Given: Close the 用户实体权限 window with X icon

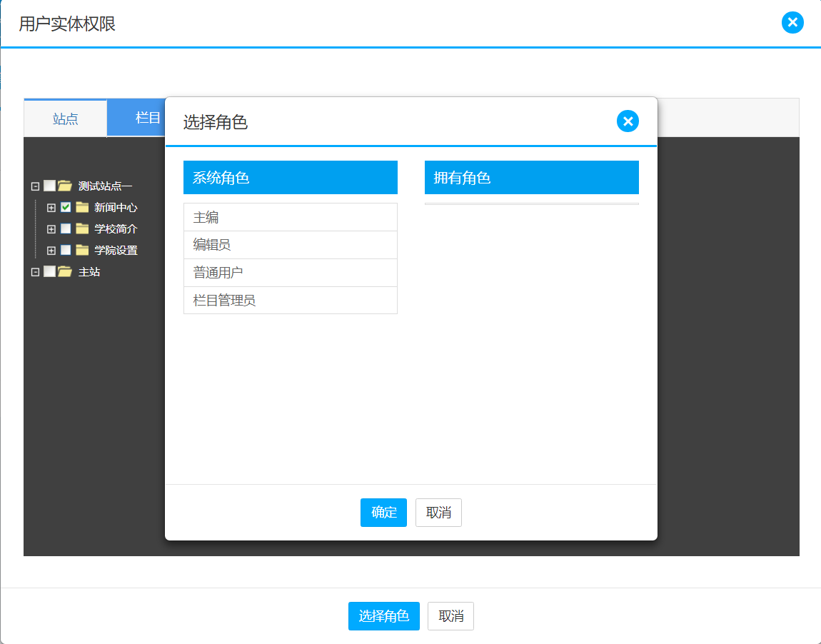Looking at the screenshot, I should [x=792, y=23].
